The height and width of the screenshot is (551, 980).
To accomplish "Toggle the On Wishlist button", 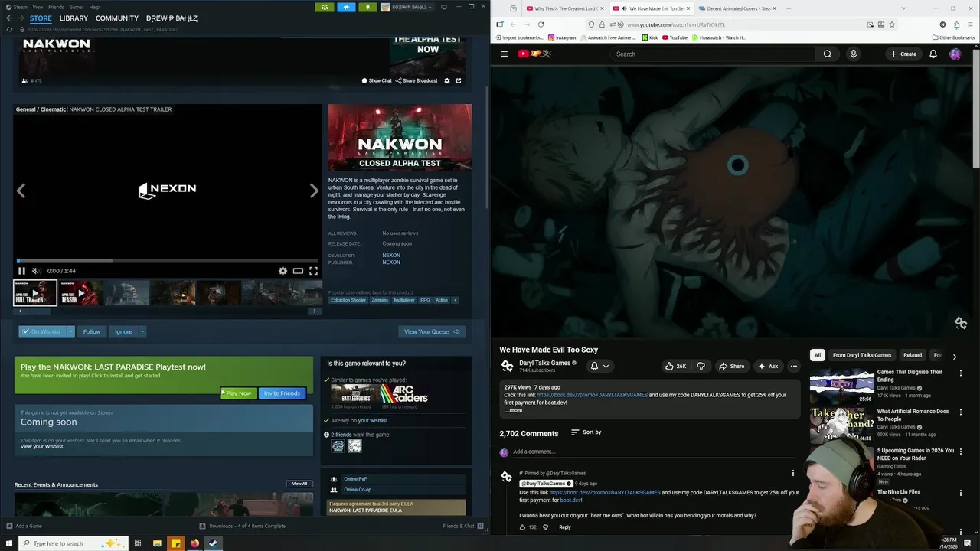I will (x=42, y=331).
